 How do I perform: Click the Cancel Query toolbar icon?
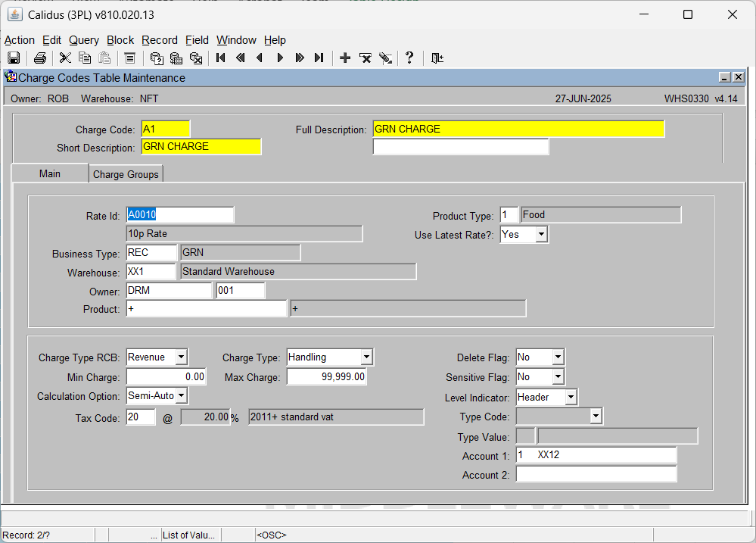click(196, 58)
